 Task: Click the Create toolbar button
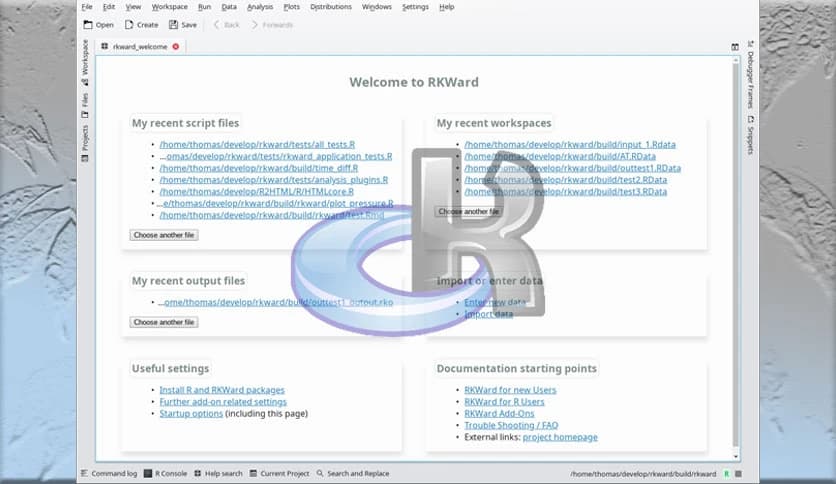tap(141, 25)
